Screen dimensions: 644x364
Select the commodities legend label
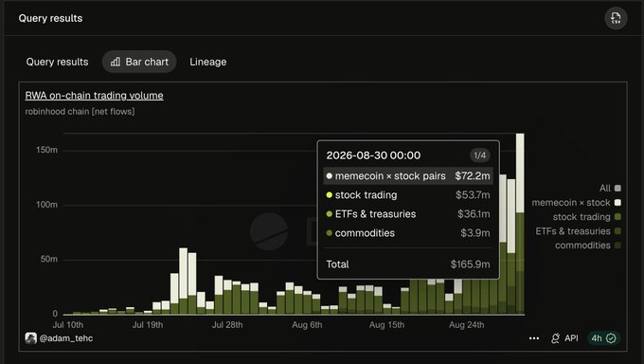pyautogui.click(x=582, y=246)
